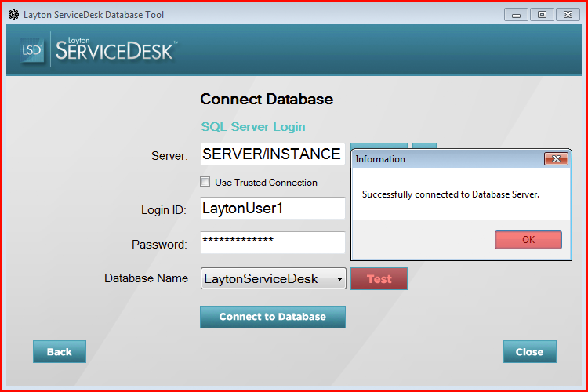
Task: Click the Login ID: label
Action: pyautogui.click(x=164, y=210)
